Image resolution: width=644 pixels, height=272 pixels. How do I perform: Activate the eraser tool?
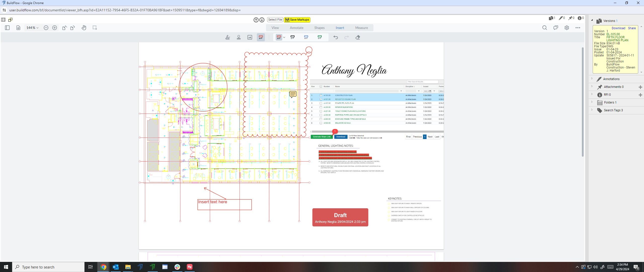pyautogui.click(x=358, y=37)
